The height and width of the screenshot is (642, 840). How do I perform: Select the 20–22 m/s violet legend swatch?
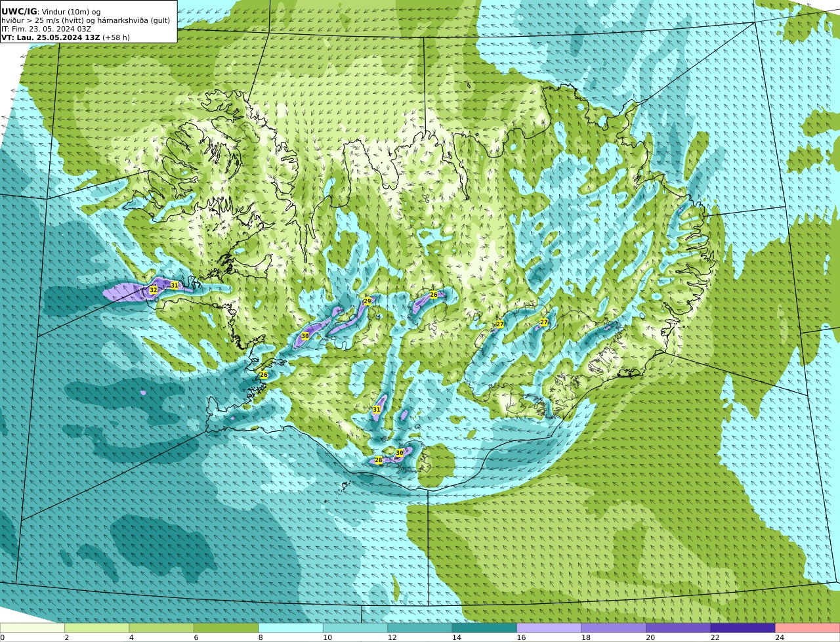[x=679, y=628]
